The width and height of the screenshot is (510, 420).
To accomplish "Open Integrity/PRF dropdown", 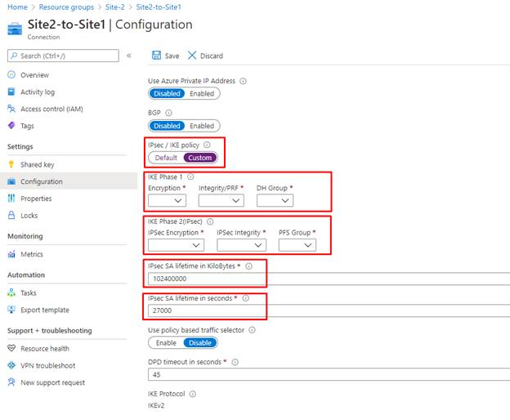I will (x=221, y=200).
